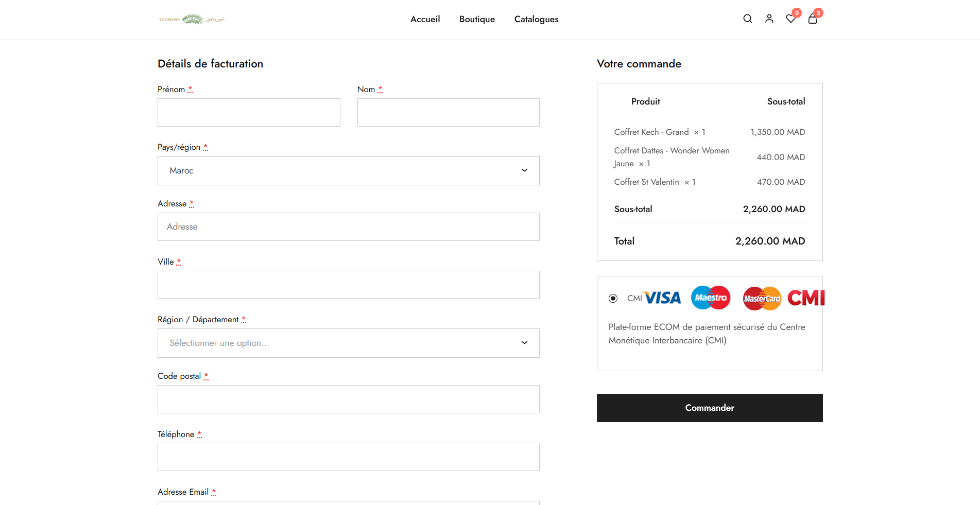Open the Région / Département select box
The image size is (980, 505).
coord(348,343)
